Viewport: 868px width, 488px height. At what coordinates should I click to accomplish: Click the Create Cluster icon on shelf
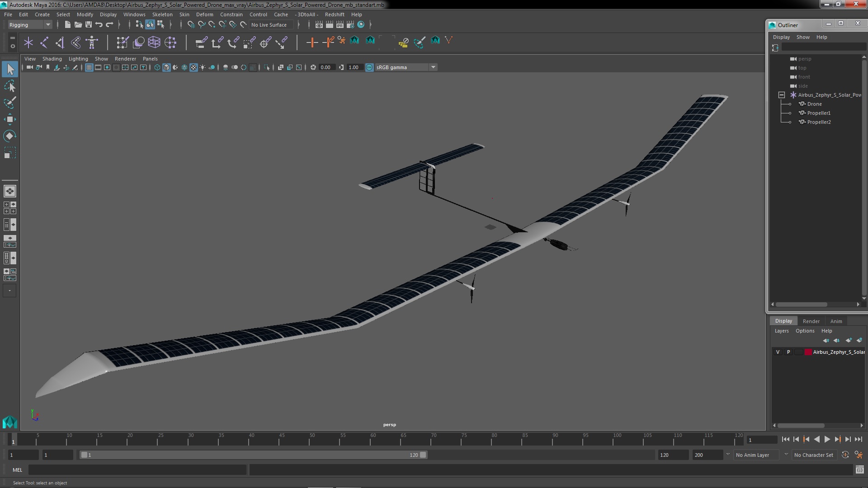[170, 42]
